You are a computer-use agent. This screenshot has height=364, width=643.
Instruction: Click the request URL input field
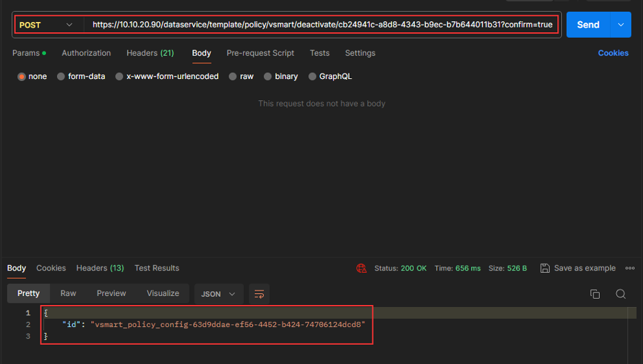(321, 25)
